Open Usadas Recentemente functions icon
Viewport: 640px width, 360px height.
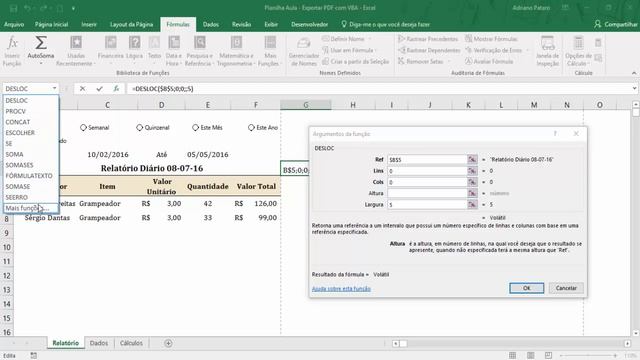[76, 42]
